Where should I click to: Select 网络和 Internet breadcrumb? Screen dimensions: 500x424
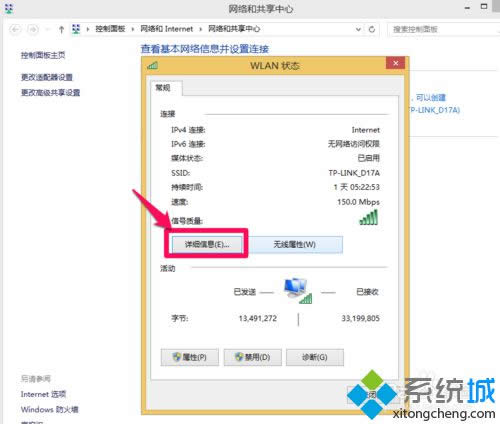click(x=166, y=29)
